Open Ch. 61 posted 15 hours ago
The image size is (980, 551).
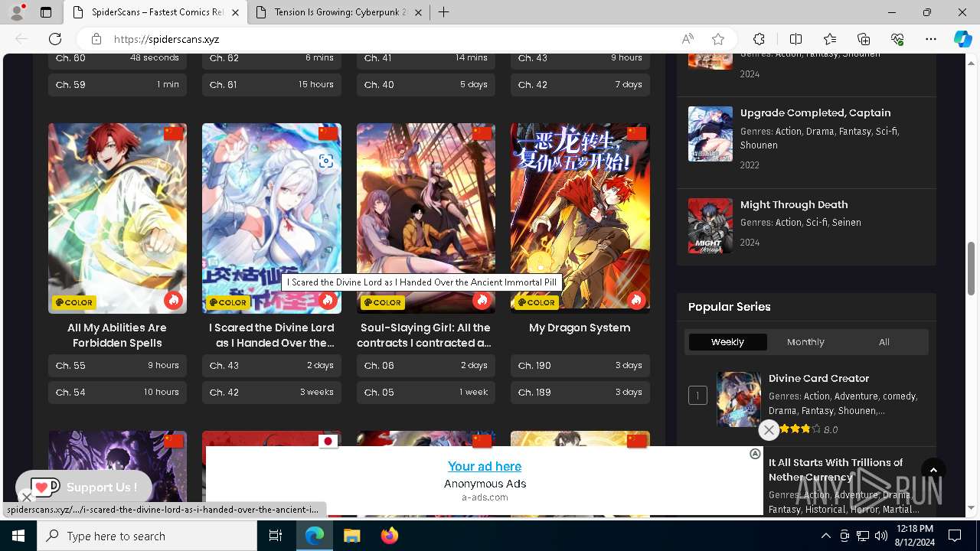click(272, 84)
